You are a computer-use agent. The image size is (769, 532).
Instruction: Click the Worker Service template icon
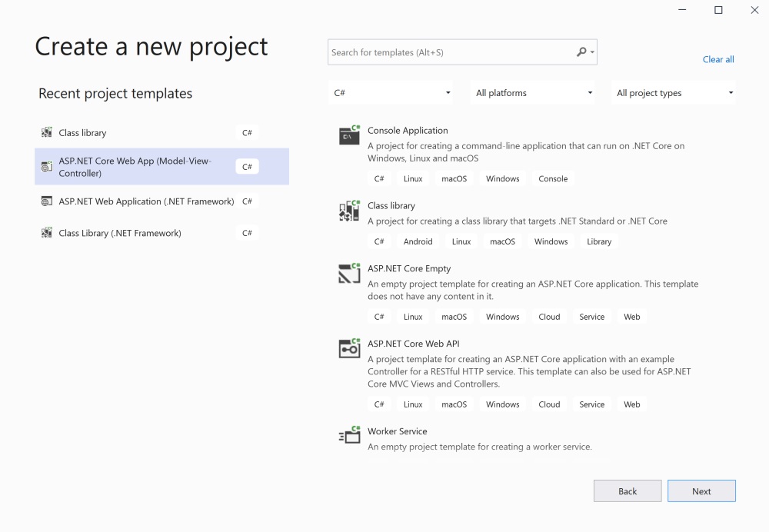pos(349,435)
